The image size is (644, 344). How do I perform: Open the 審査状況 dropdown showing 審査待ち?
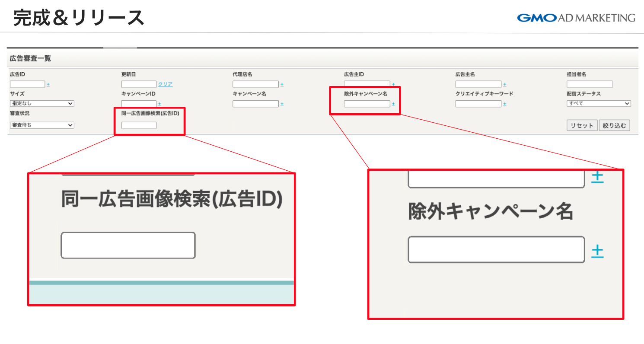(42, 125)
